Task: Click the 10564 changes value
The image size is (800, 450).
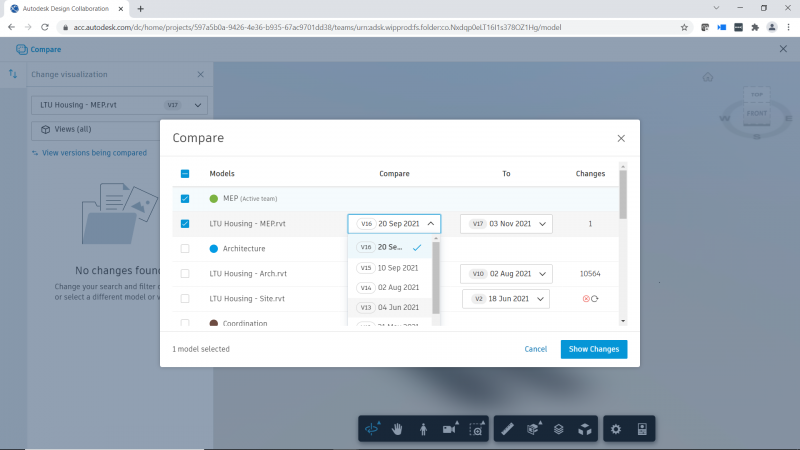Action: pyautogui.click(x=590, y=274)
